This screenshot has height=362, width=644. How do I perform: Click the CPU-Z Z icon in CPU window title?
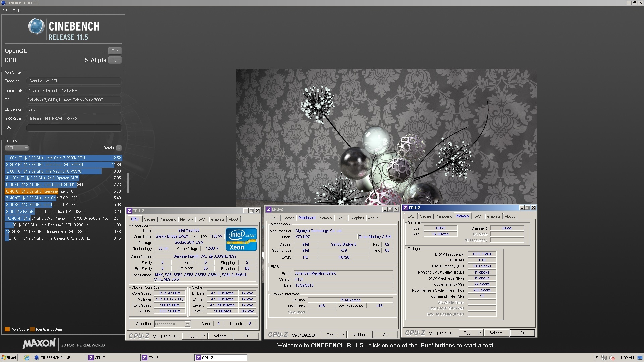click(129, 211)
